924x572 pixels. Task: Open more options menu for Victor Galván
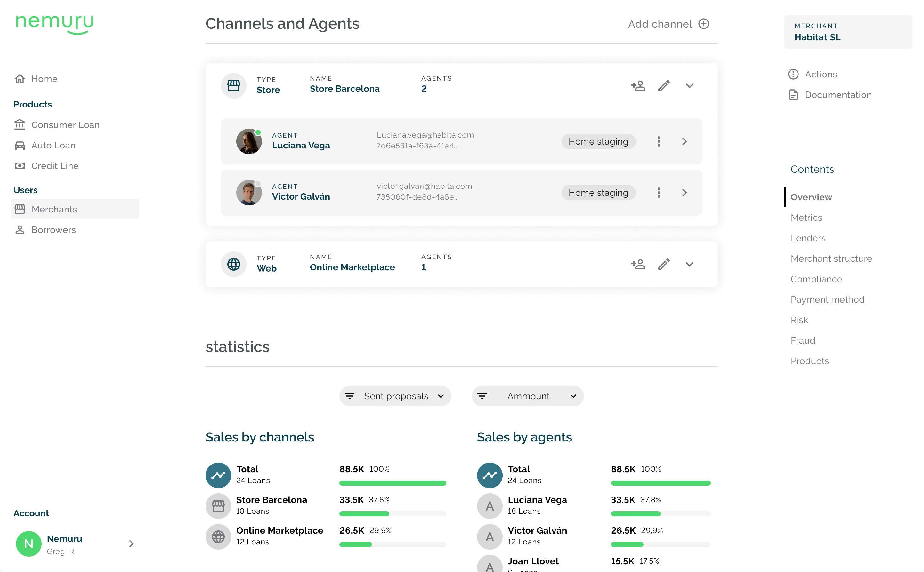point(659,193)
